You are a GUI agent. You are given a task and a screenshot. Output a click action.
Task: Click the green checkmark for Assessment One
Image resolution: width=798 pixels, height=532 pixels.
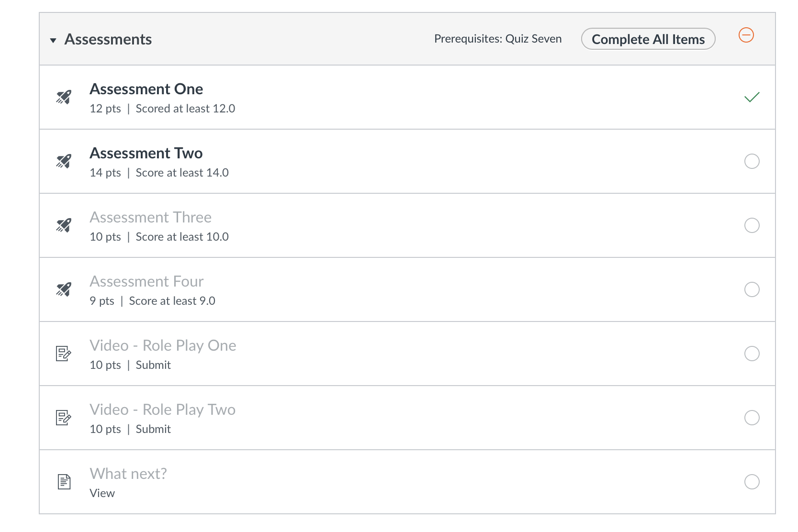tap(752, 97)
